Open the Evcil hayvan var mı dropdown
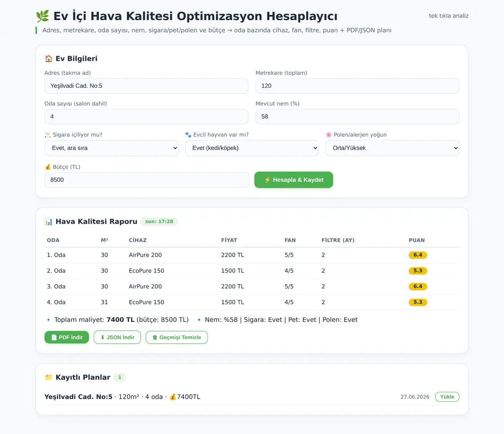 (252, 148)
